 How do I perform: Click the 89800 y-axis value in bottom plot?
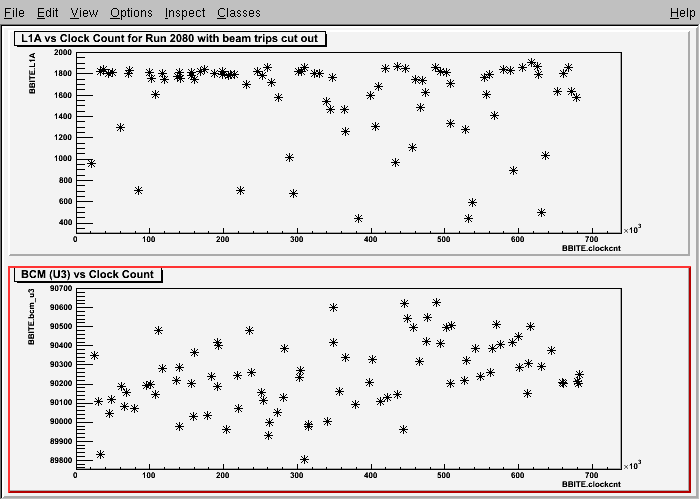60,460
